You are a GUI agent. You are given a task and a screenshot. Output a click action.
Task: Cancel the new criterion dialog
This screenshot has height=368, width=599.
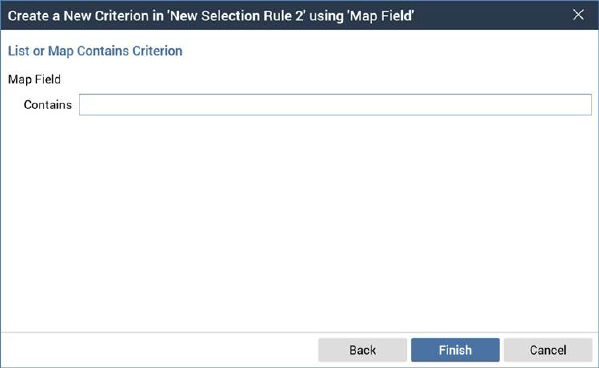[548, 350]
